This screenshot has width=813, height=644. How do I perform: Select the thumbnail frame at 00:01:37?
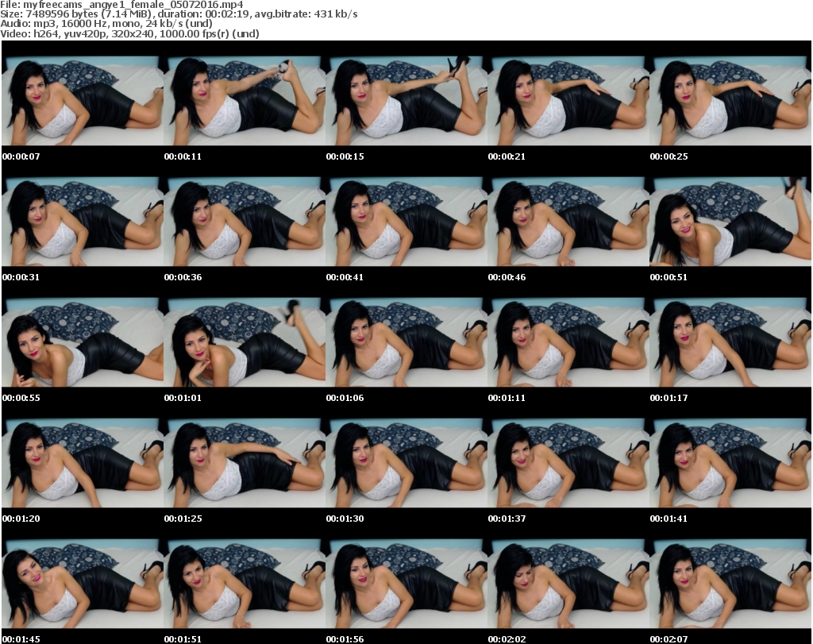pos(568,464)
